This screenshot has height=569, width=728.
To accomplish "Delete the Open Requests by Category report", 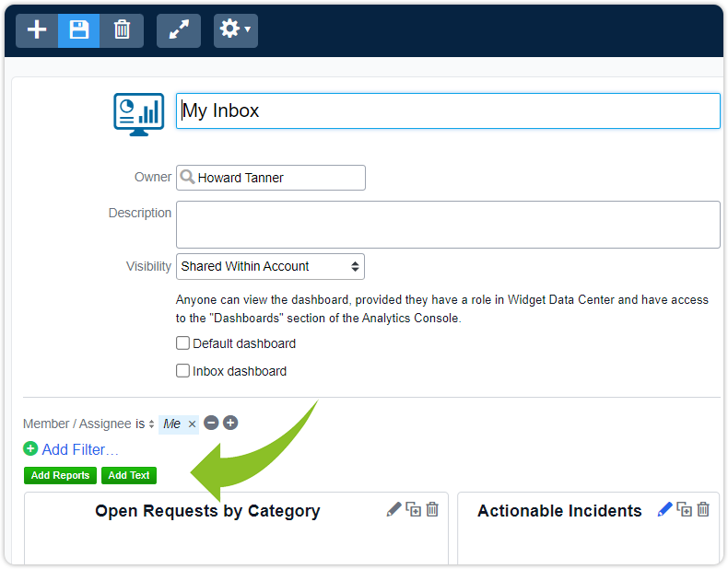I will [x=432, y=509].
